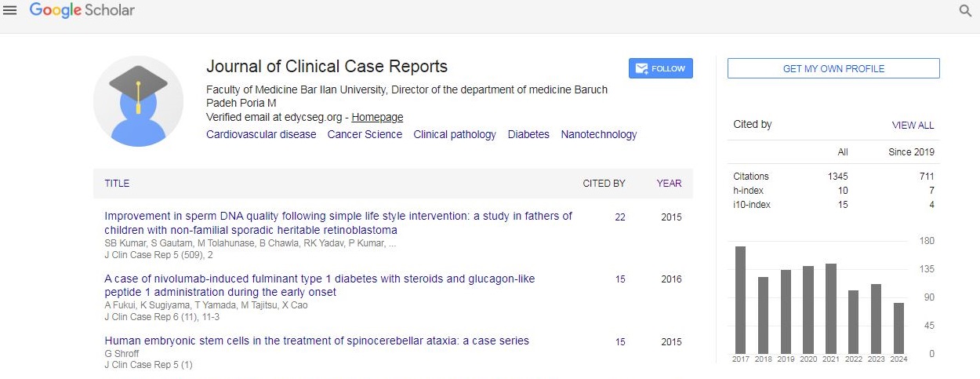Image resolution: width=980 pixels, height=379 pixels.
Task: Click Get My Own Profile button
Action: (x=833, y=68)
